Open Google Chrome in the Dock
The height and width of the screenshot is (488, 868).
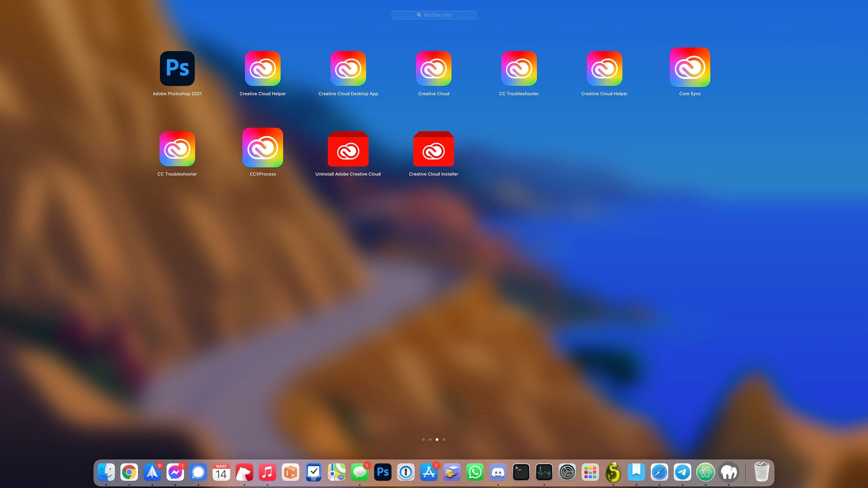pyautogui.click(x=129, y=472)
